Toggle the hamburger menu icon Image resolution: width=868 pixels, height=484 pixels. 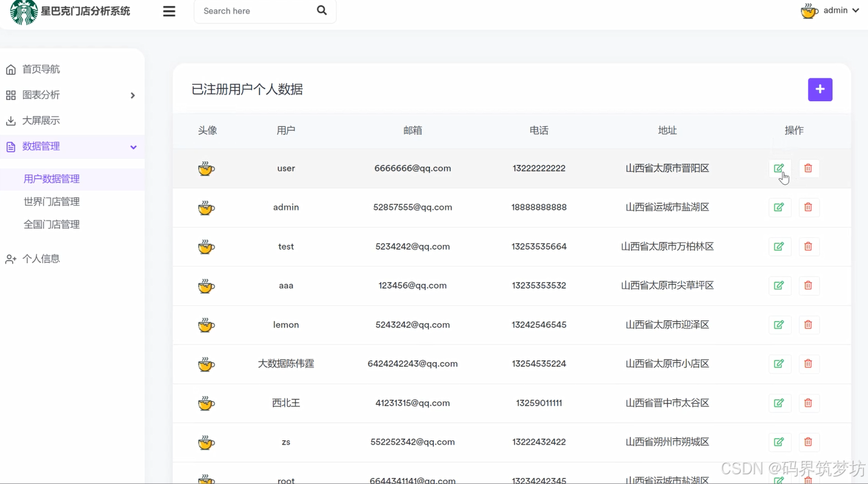(169, 11)
